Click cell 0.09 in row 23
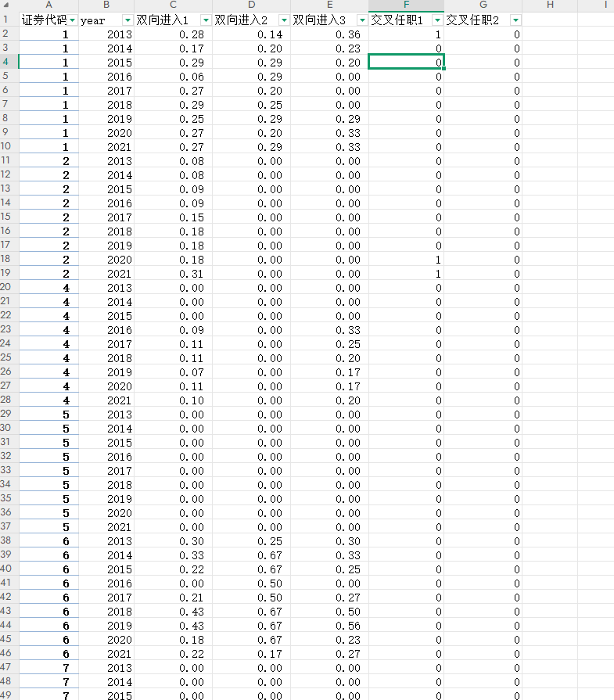The width and height of the screenshot is (614, 700). [174, 330]
